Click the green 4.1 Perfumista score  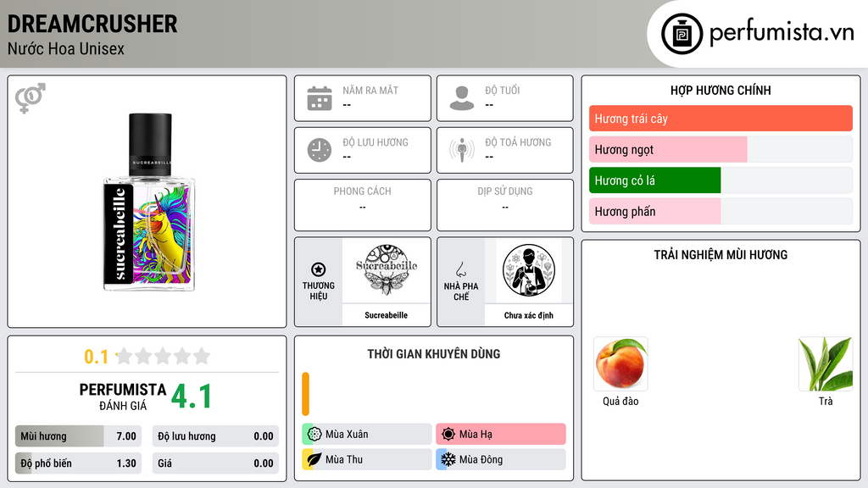coord(192,396)
